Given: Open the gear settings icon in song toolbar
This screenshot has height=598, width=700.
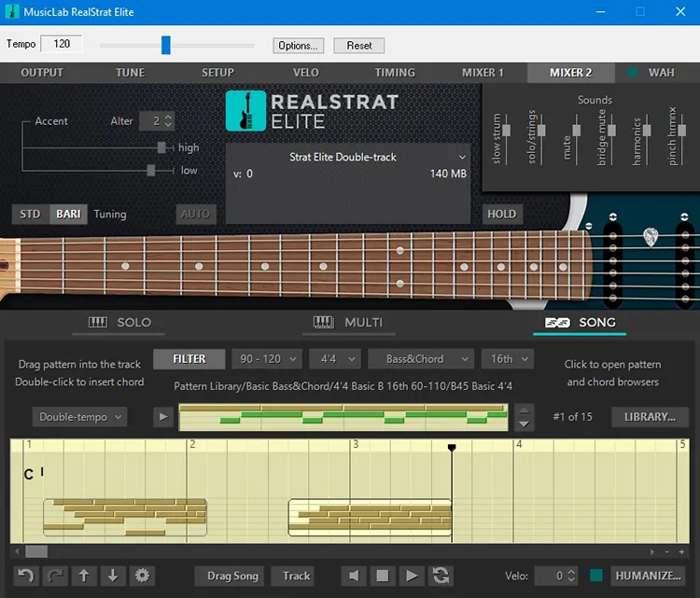Looking at the screenshot, I should pos(142,576).
